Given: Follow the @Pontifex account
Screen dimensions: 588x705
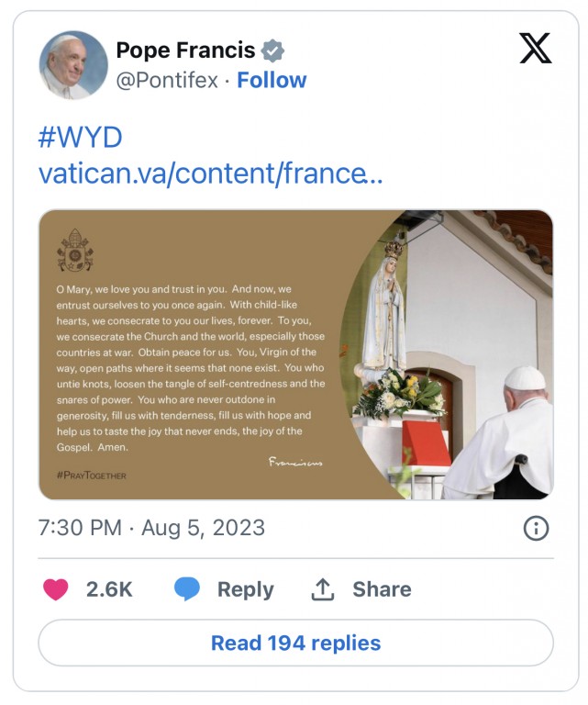Looking at the screenshot, I should click(x=272, y=80).
